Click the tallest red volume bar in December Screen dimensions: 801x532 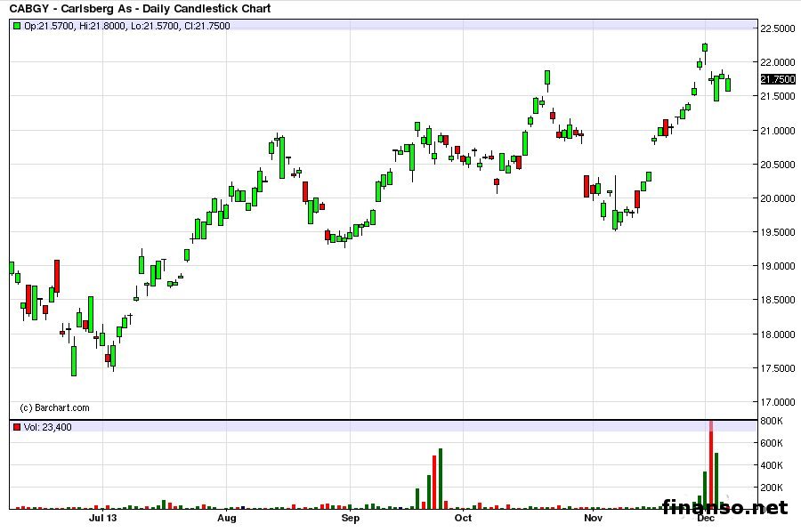click(711, 467)
